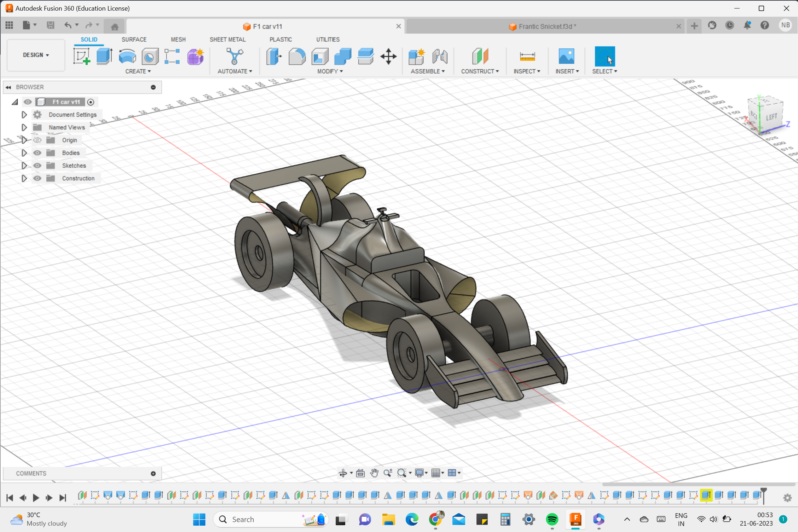Hide the Bodies folder
This screenshot has height=532, width=798.
point(37,152)
